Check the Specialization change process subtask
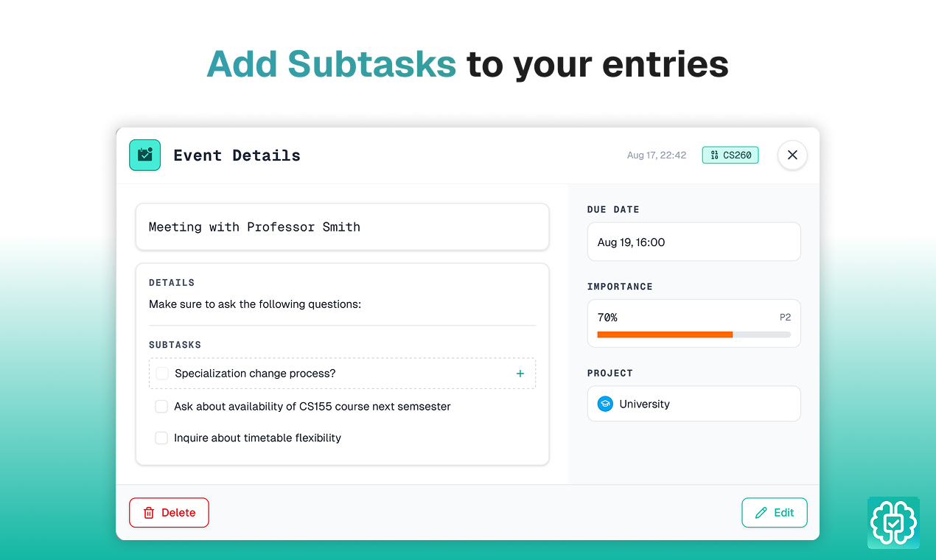This screenshot has width=936, height=560. (162, 374)
